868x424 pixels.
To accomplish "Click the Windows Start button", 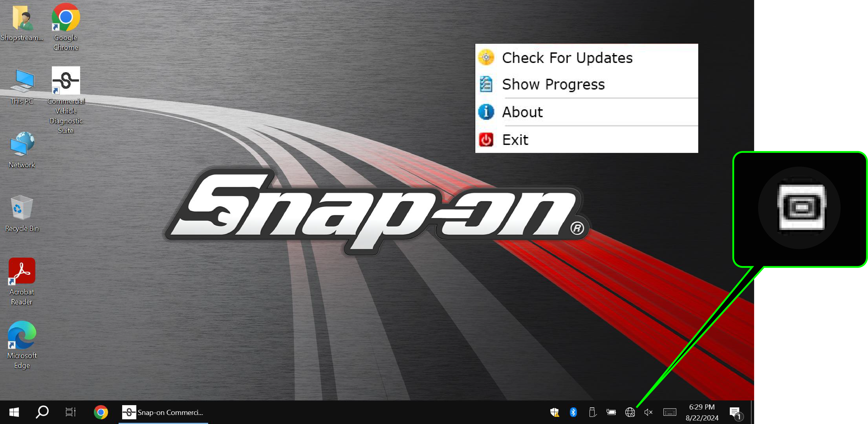I will [14, 412].
